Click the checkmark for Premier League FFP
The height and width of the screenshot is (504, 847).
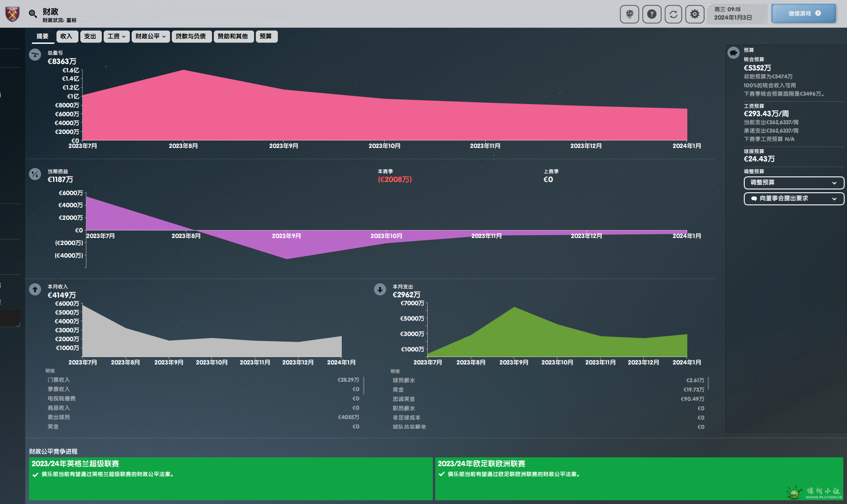[x=35, y=475]
